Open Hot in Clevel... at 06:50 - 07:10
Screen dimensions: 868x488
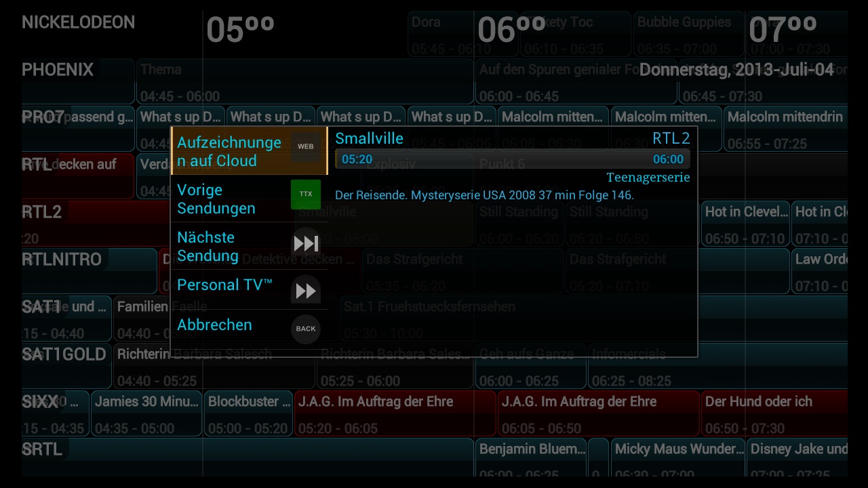pyautogui.click(x=745, y=224)
